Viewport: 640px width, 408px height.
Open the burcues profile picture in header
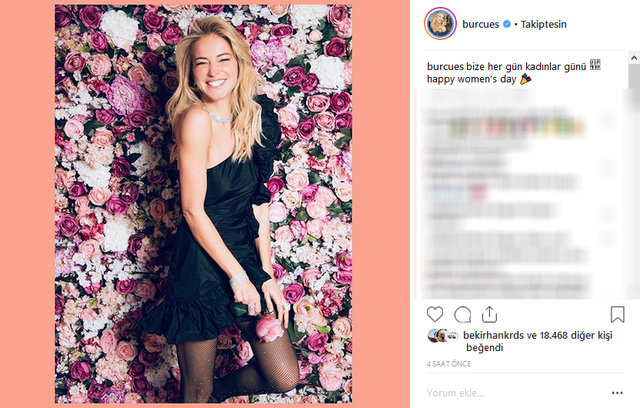(x=442, y=24)
